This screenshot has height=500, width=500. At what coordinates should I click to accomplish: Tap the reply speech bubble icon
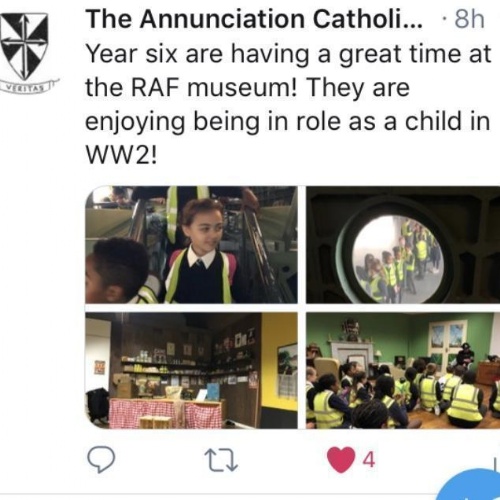(x=101, y=459)
